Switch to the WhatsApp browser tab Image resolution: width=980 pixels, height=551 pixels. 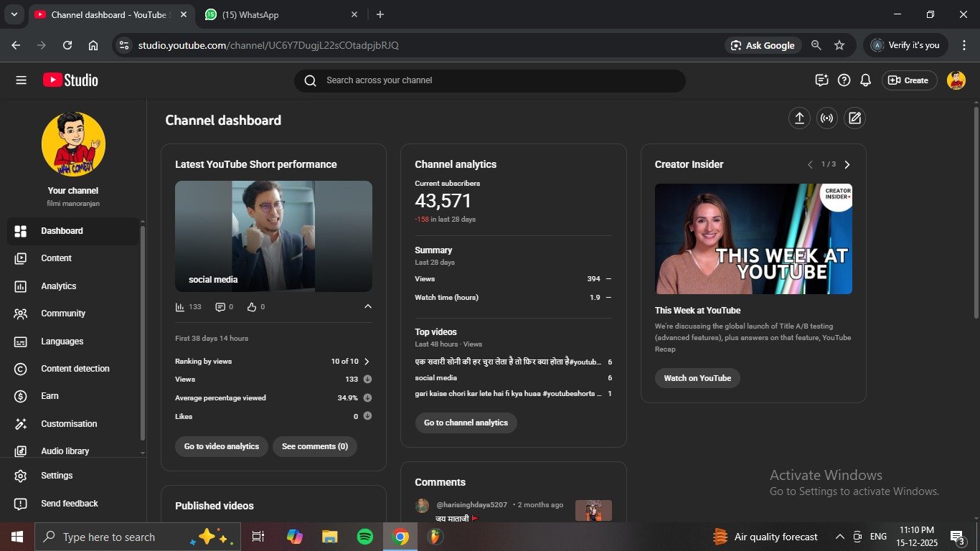250,14
